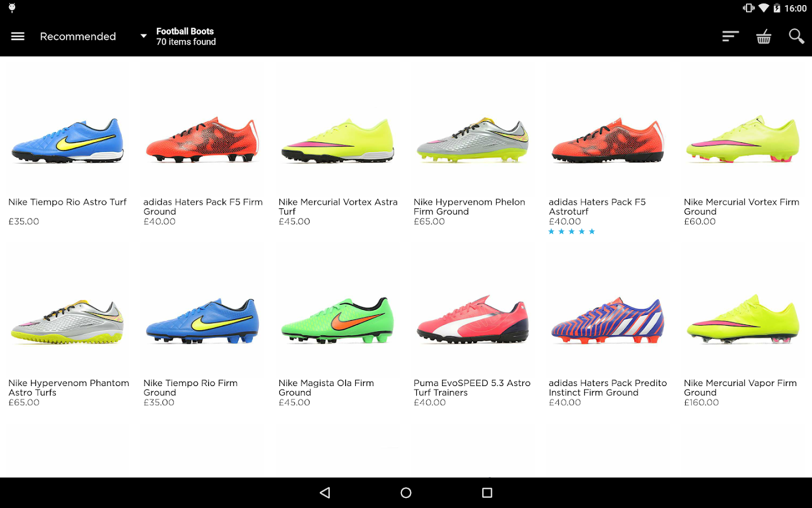Screen dimensions: 812x508
Task: Select Nike Mercurial Vortex Astra Turf title
Action: [x=338, y=207]
